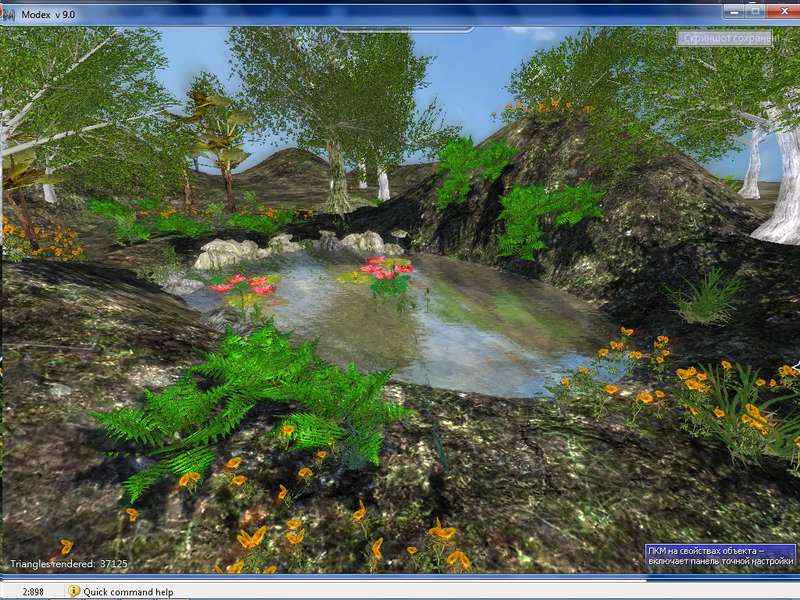800x600 pixels.
Task: Click the blue ПКМ hint tooltip box
Action: [x=720, y=557]
